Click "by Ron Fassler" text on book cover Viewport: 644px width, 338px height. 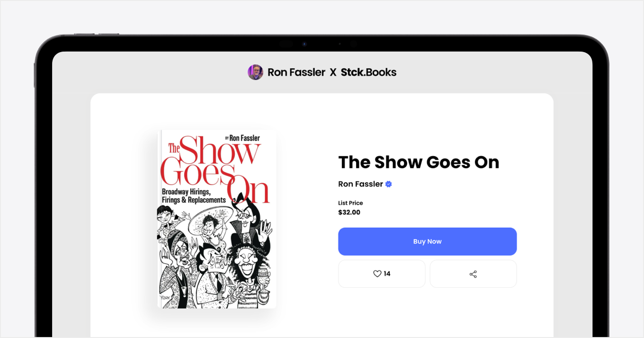click(x=242, y=138)
